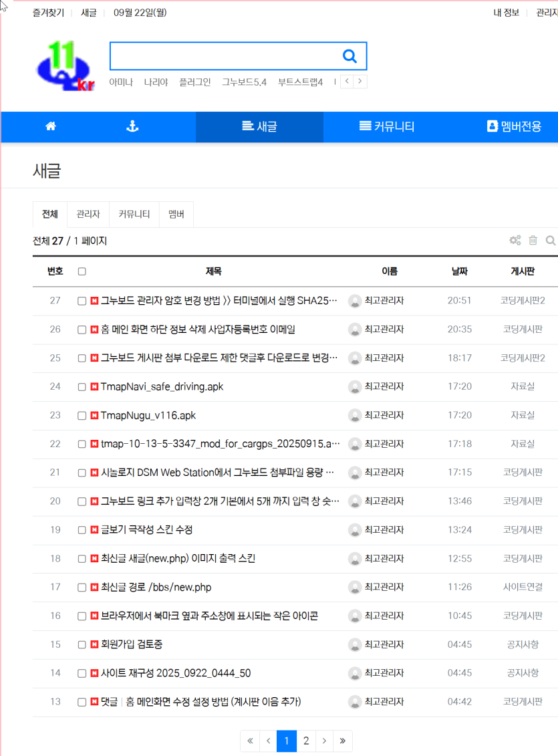The image size is (558, 756).
Task: Go to page 2 of results
Action: pyautogui.click(x=306, y=741)
